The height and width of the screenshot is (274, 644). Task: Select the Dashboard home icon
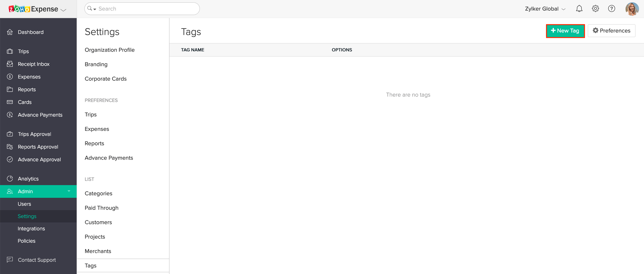[10, 32]
